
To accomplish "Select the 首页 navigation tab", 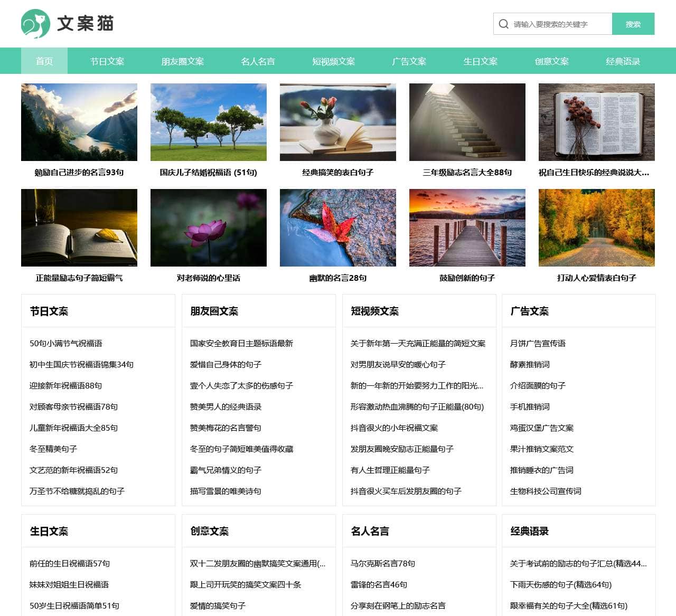I will pos(44,61).
